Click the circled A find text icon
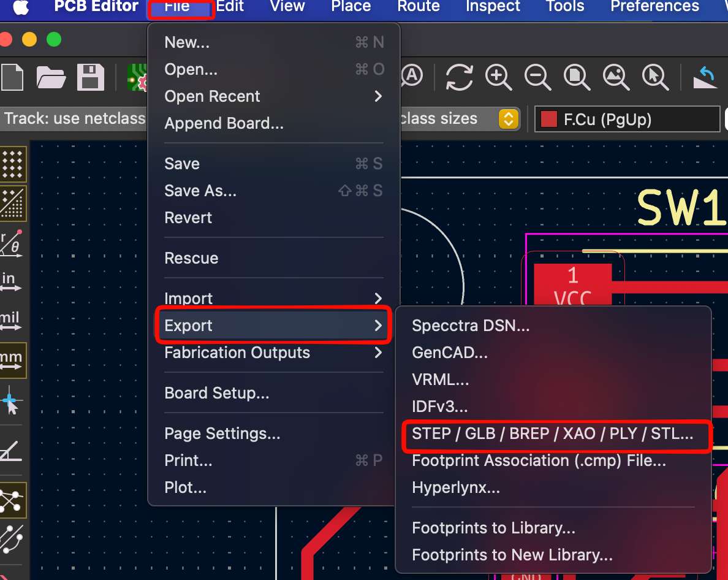The image size is (728, 580). pyautogui.click(x=412, y=75)
